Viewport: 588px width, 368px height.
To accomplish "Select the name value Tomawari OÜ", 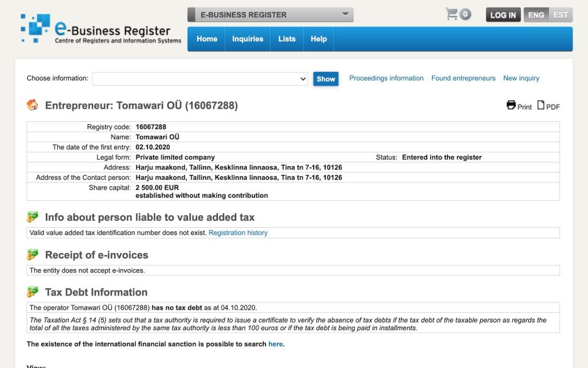I will [x=157, y=137].
